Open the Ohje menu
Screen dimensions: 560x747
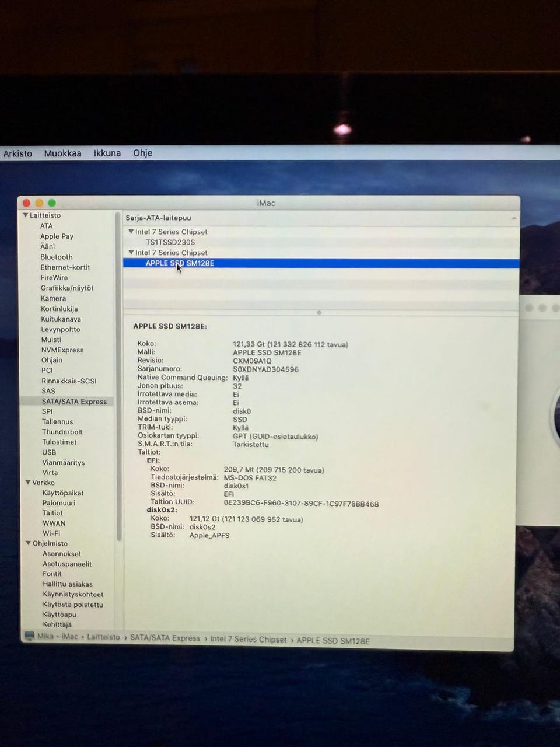pos(142,153)
